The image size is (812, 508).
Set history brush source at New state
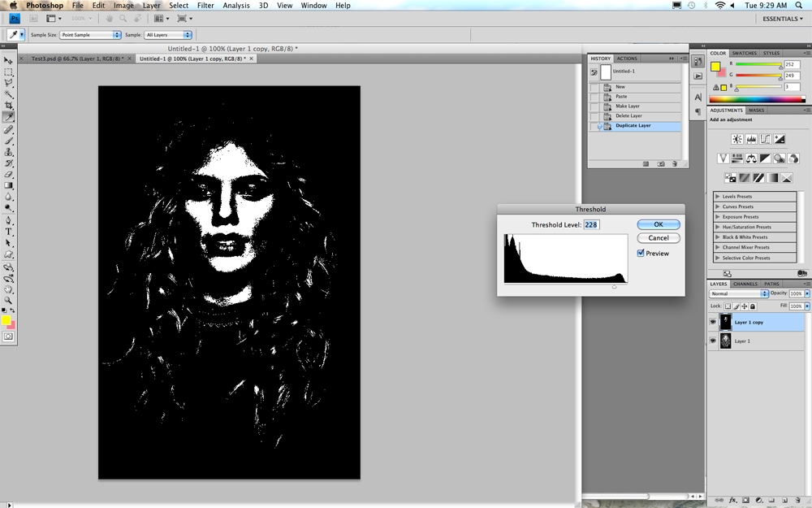pos(594,87)
